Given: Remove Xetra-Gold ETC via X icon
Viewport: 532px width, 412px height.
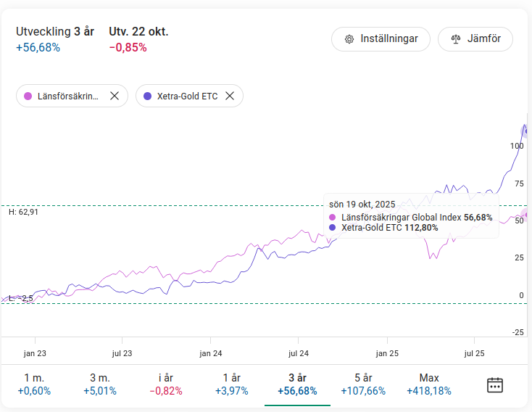Looking at the screenshot, I should [x=230, y=96].
